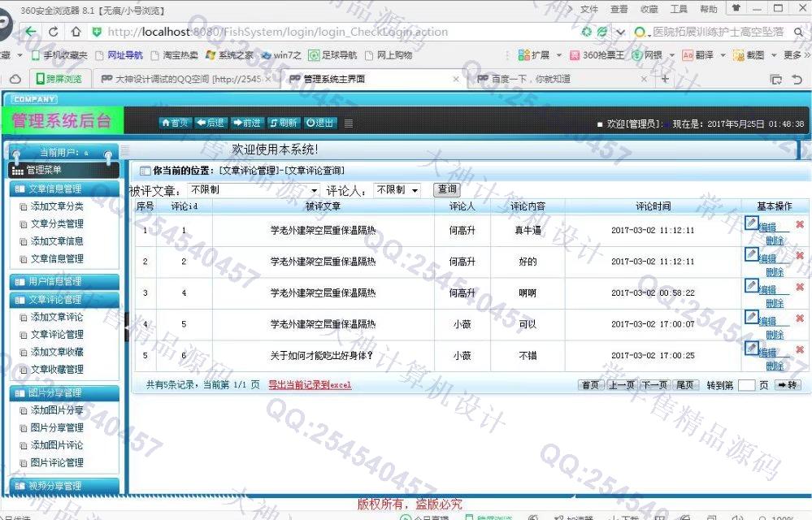Select 文章收藏管理 in the sidebar menu

coord(57,370)
